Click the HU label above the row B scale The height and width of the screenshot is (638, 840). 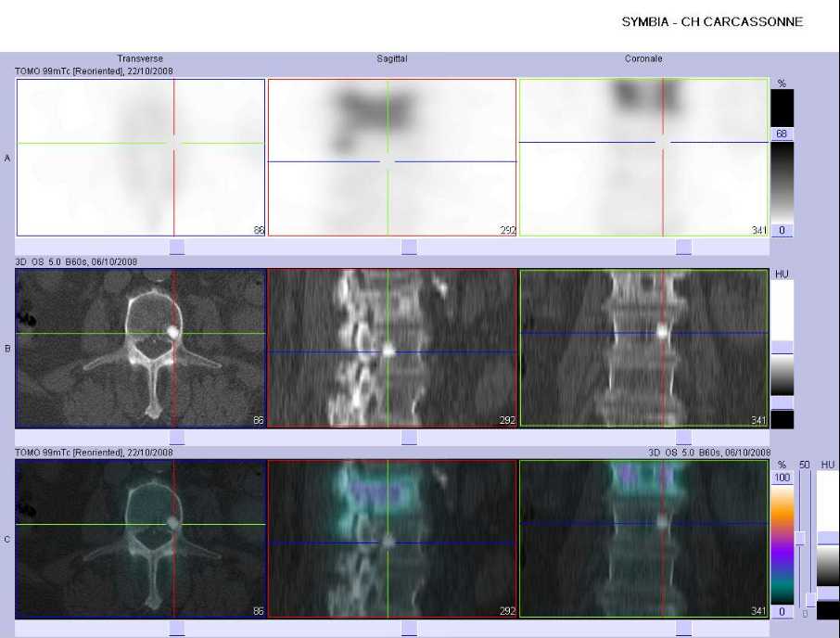782,274
